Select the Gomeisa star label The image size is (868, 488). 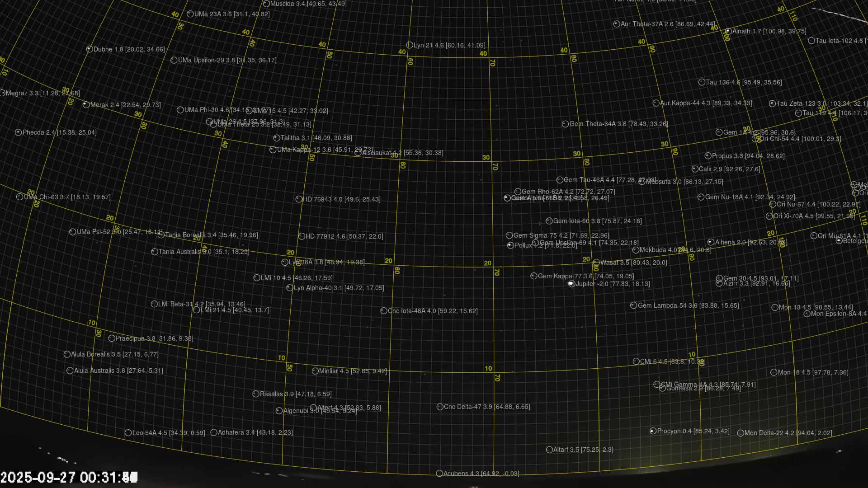[703, 388]
